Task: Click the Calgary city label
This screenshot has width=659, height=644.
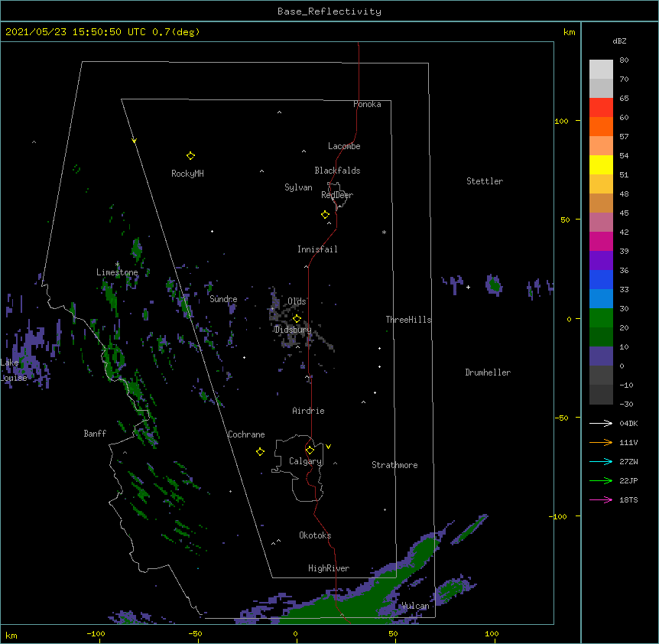Action: click(x=305, y=461)
